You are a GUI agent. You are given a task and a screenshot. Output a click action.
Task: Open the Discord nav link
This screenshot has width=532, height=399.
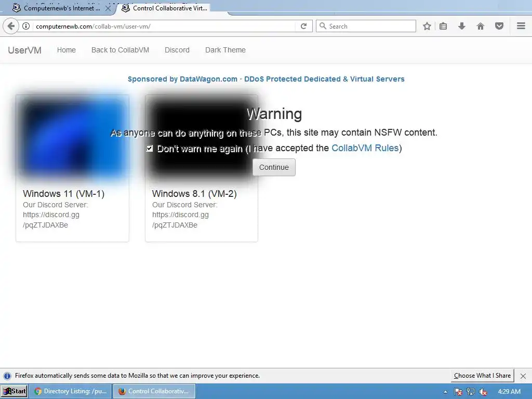177,50
